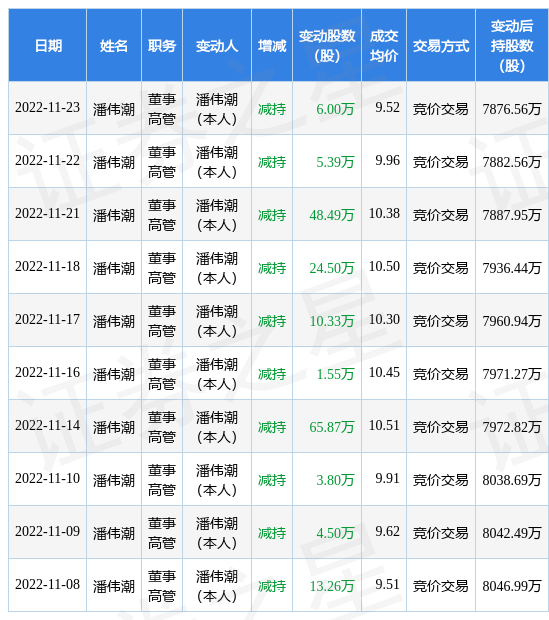Viewport: 549px width, 620px height.
Task: Click the 8046.99万 holdings cell
Action: pos(512,586)
